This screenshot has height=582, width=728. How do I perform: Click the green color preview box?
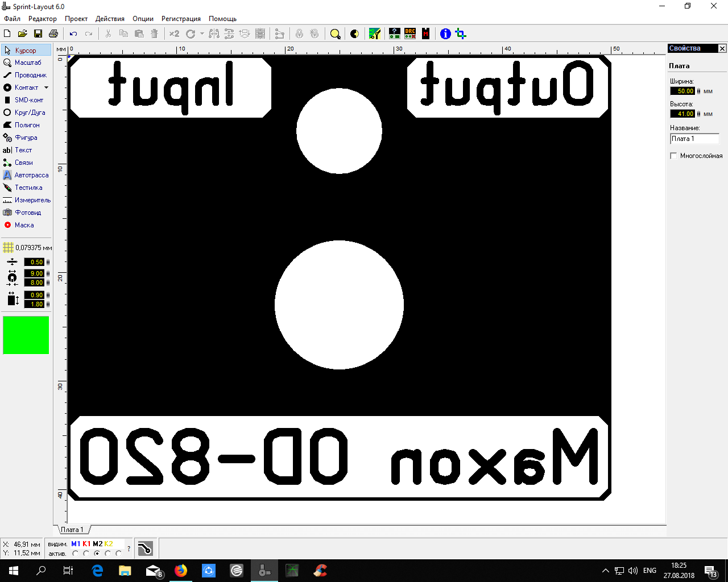click(x=26, y=335)
